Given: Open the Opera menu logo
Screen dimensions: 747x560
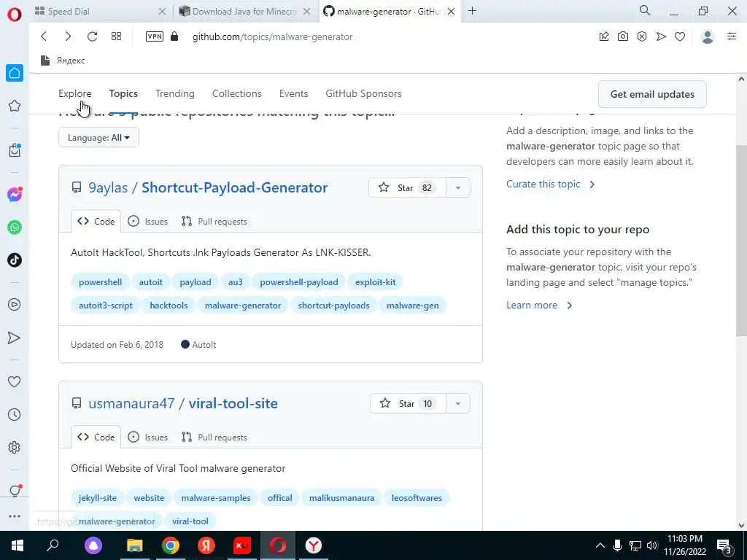Looking at the screenshot, I should point(15,15).
